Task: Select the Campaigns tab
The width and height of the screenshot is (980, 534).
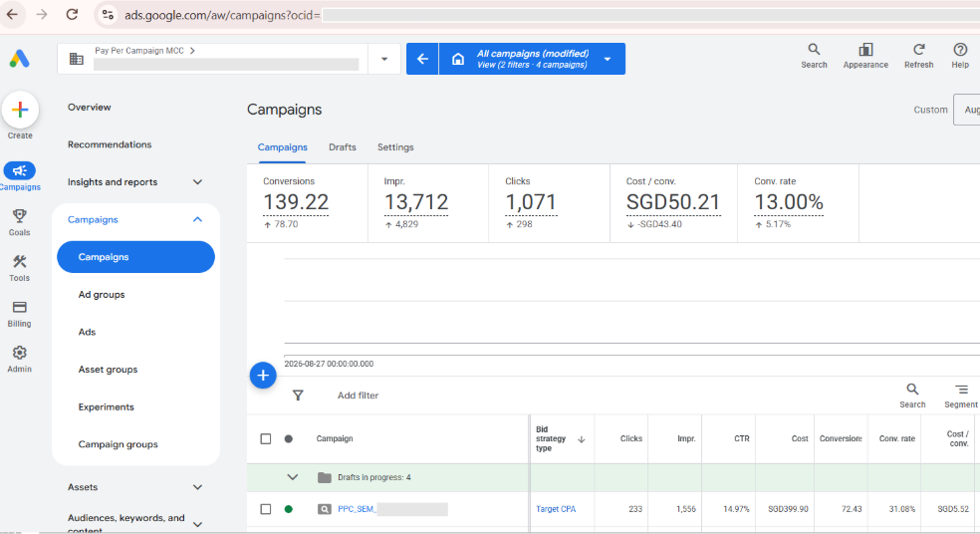Action: tap(283, 147)
